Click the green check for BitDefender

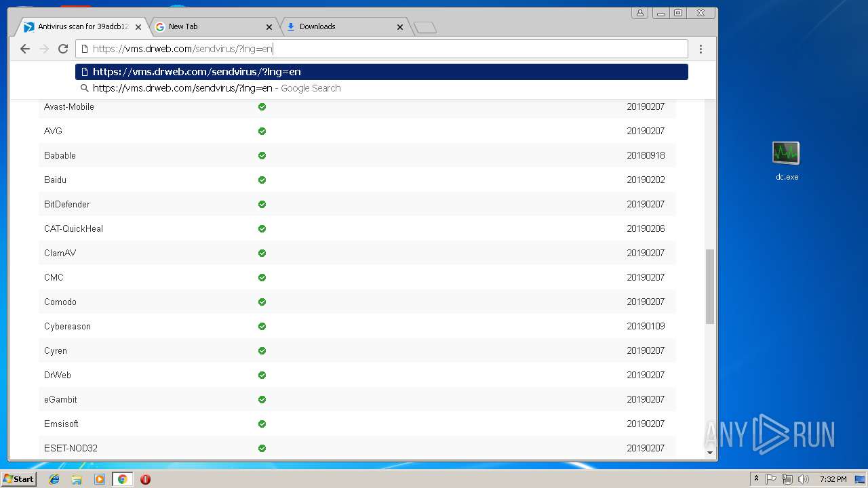tap(262, 204)
